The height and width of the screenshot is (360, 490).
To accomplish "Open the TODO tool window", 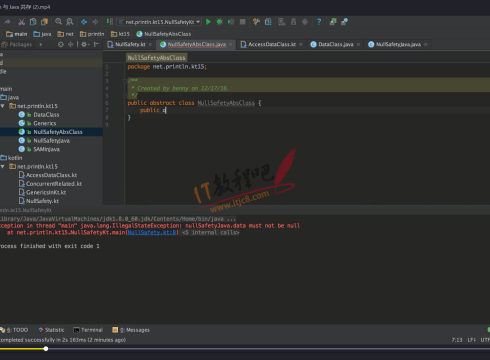I will click(x=14, y=330).
